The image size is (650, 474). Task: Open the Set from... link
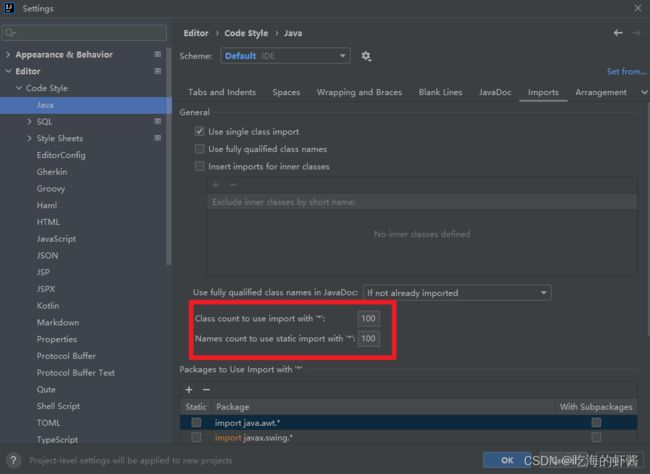tap(626, 71)
